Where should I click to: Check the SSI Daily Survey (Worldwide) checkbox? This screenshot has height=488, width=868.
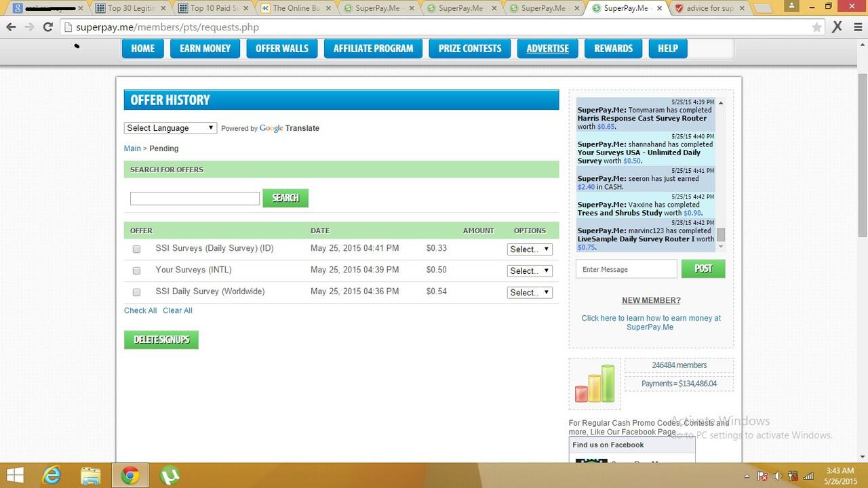[x=136, y=292]
